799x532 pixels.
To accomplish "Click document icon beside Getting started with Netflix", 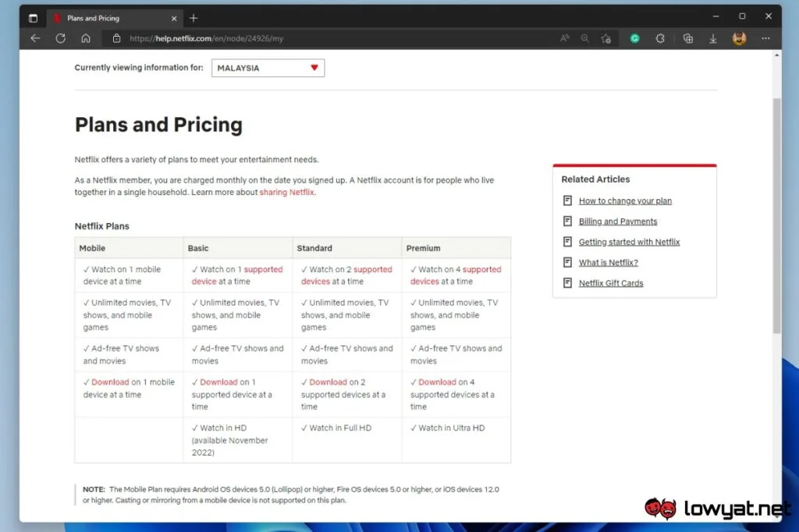I will 568,242.
